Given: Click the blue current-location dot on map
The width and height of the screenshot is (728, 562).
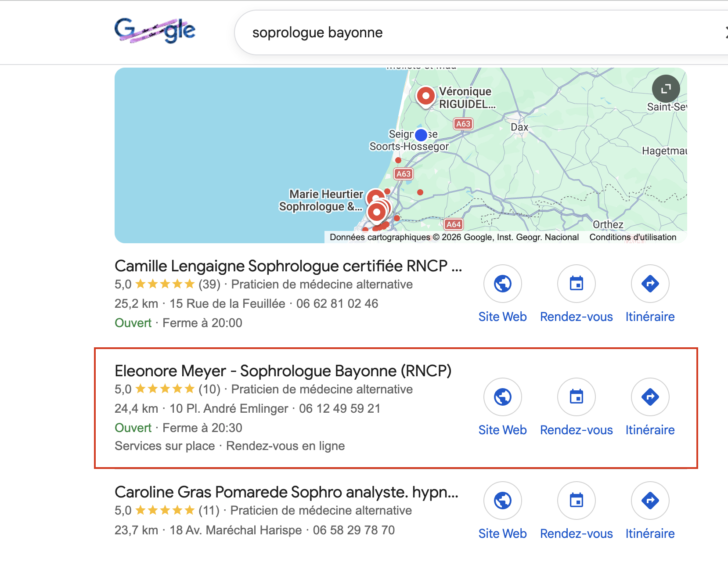Looking at the screenshot, I should pyautogui.click(x=421, y=135).
